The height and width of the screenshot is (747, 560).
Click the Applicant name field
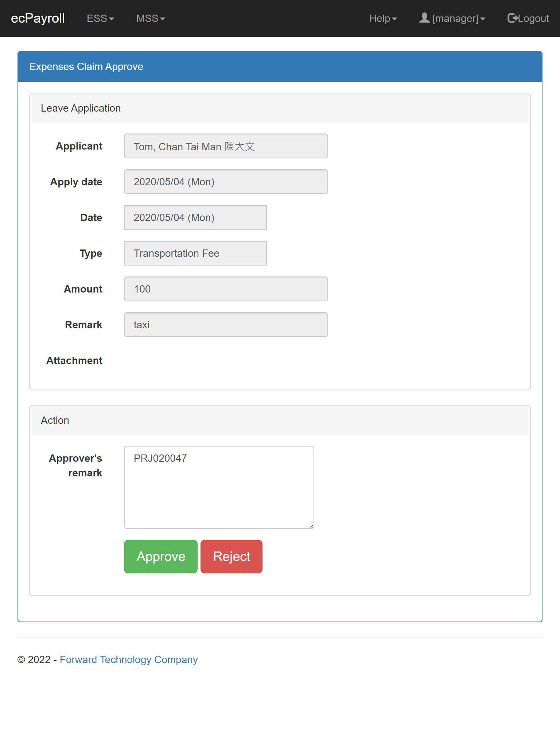[x=226, y=146]
